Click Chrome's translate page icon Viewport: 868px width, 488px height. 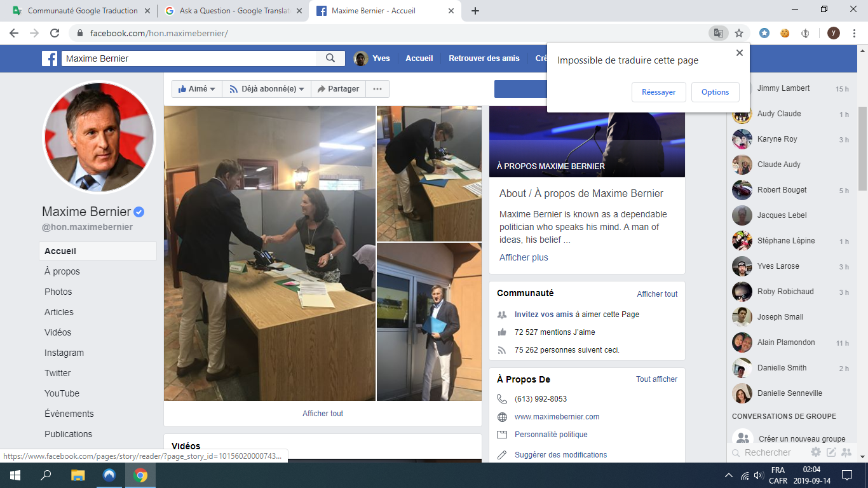[718, 33]
